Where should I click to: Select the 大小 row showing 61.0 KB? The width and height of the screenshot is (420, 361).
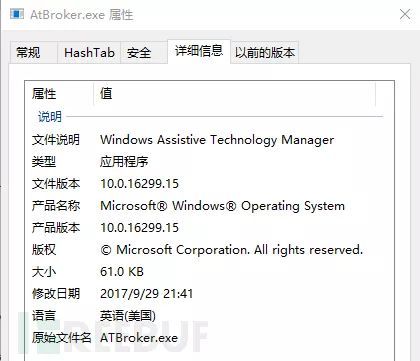point(209,272)
